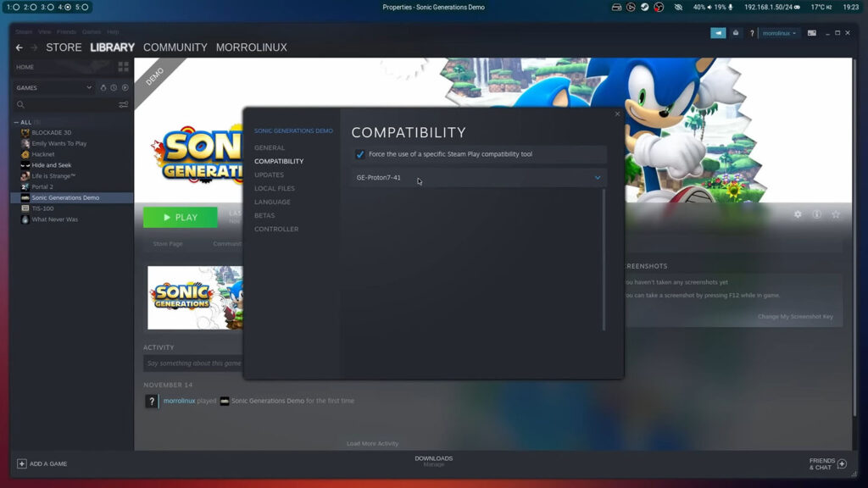Open the morrolinux account dropdown
The image size is (868, 488).
click(776, 32)
